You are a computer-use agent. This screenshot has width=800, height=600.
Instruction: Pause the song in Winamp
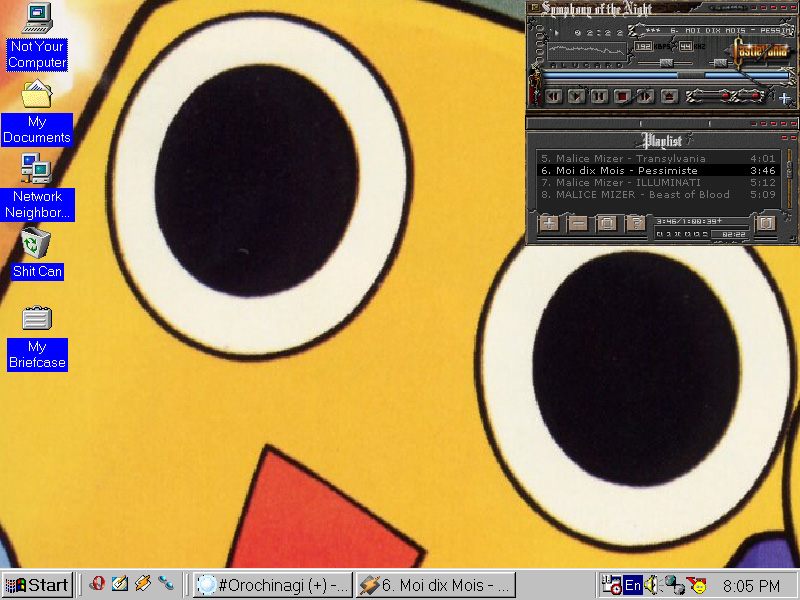tap(599, 96)
